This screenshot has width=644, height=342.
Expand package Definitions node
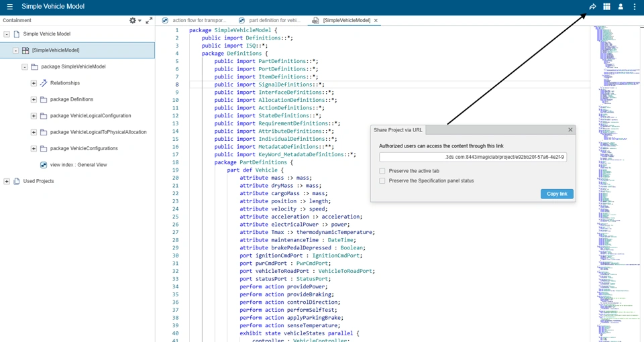click(34, 99)
